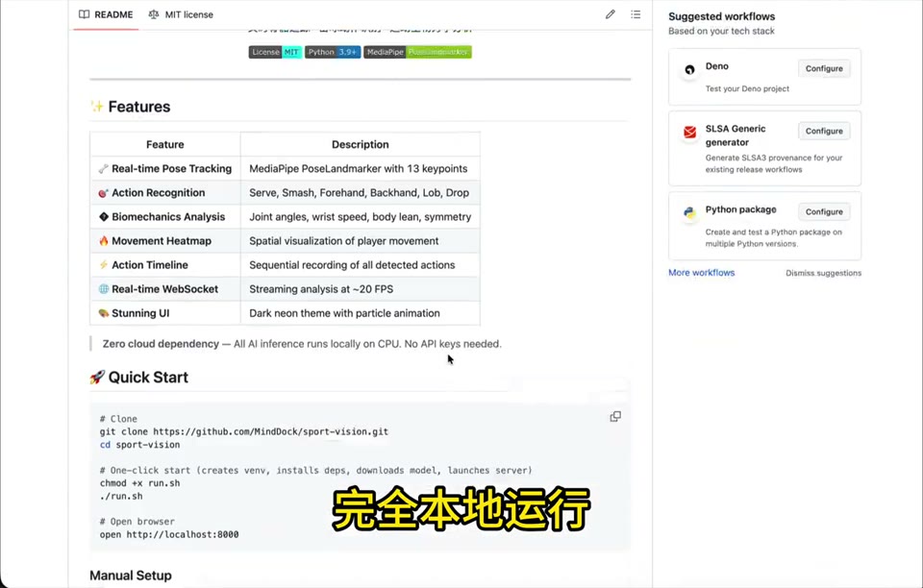Select the Movement Heatmap cell
This screenshot has width=923, height=588.
click(x=164, y=241)
